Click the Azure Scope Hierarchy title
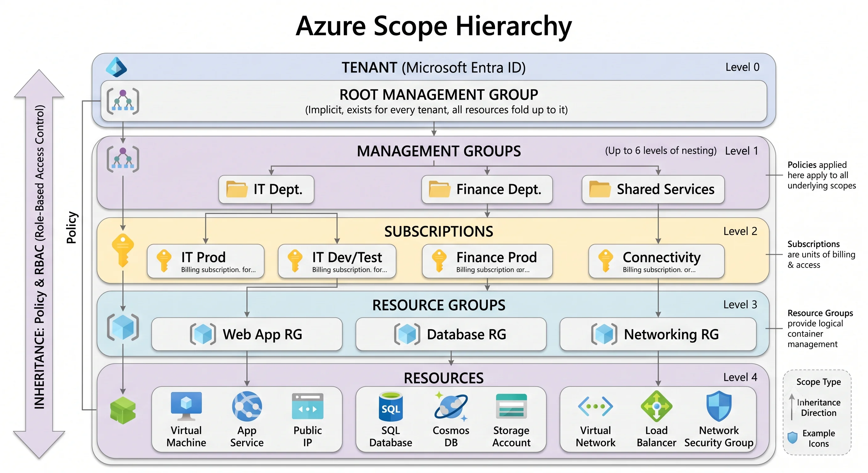This screenshot has height=473, width=868. (434, 26)
